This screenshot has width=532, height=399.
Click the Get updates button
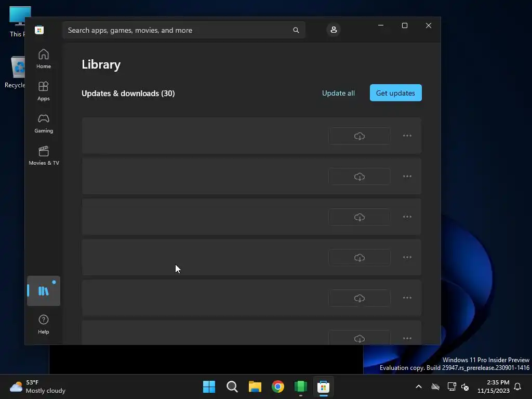pos(395,93)
